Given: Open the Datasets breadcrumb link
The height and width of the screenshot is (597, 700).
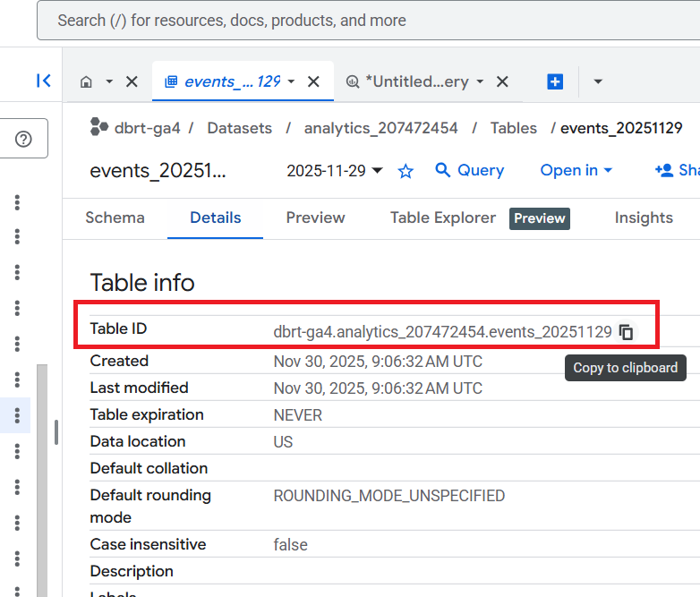Looking at the screenshot, I should (239, 128).
